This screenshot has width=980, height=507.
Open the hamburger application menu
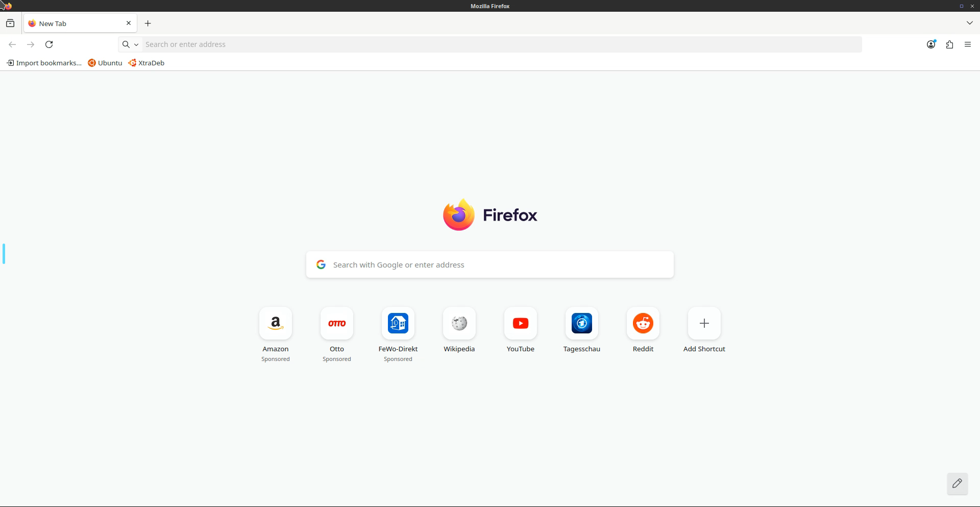[968, 44]
